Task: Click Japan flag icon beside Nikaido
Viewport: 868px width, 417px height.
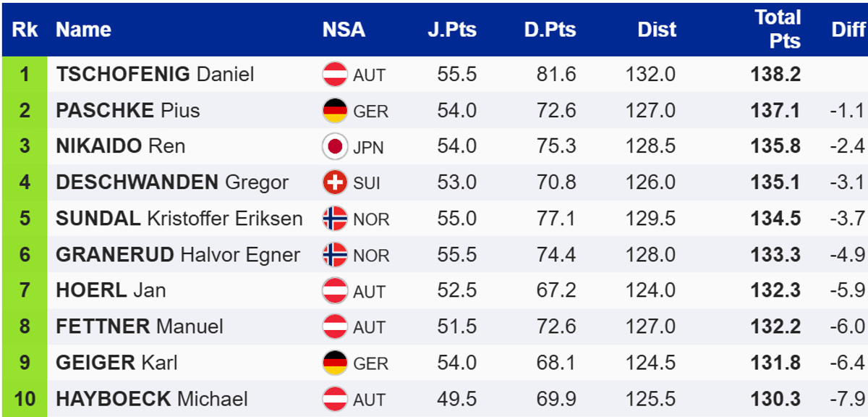Action: tap(334, 147)
